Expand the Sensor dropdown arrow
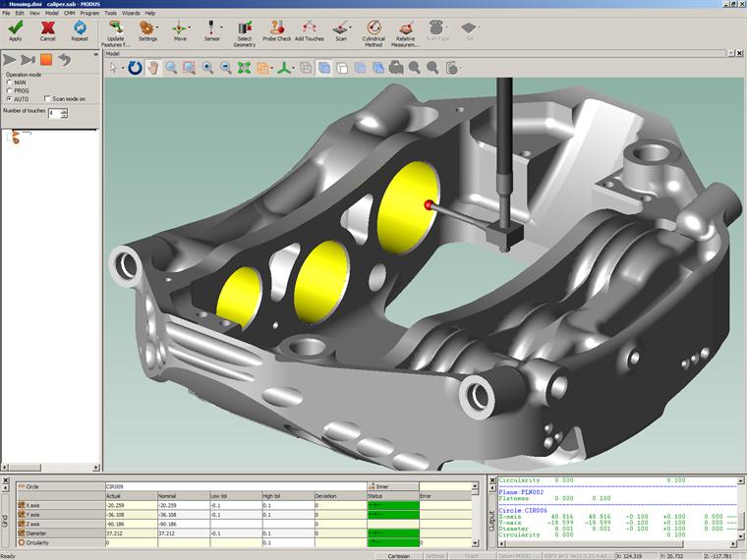 (221, 28)
